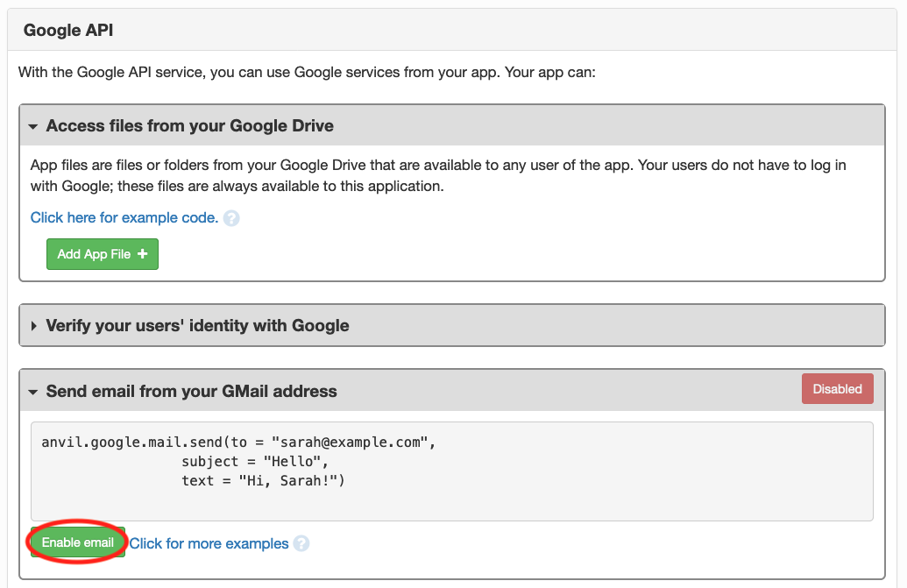
Task: Add an app file from Google Drive
Action: pos(102,253)
